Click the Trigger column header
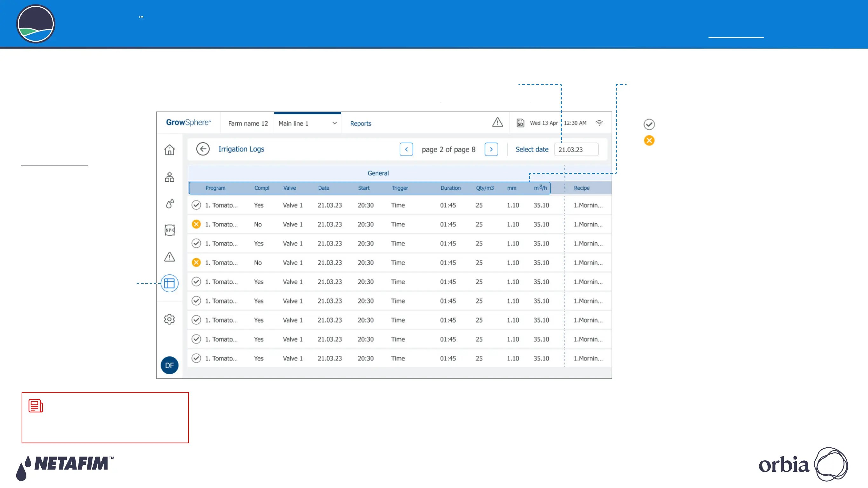 click(400, 188)
